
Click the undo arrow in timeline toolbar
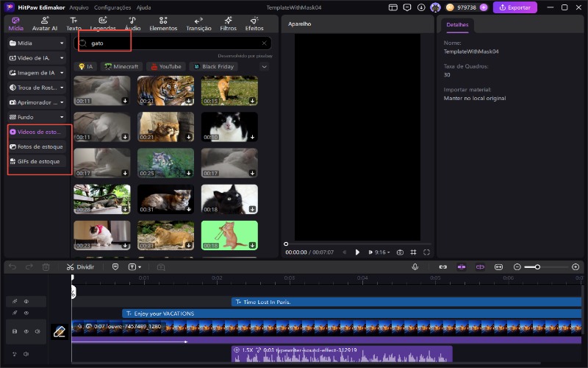point(12,267)
